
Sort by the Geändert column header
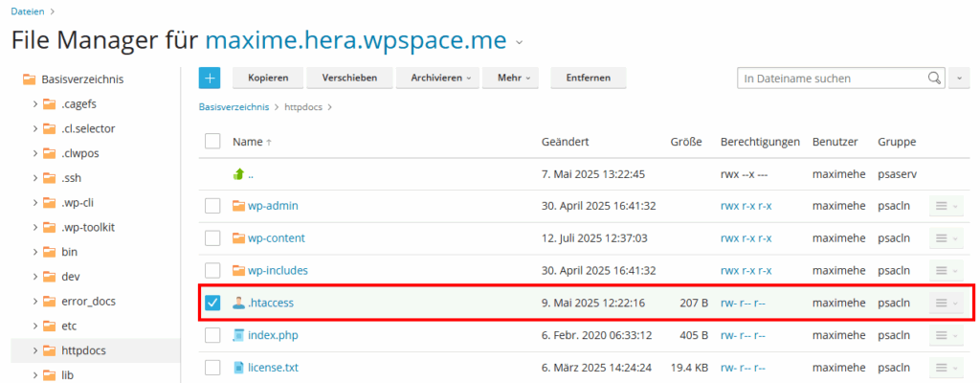[565, 142]
